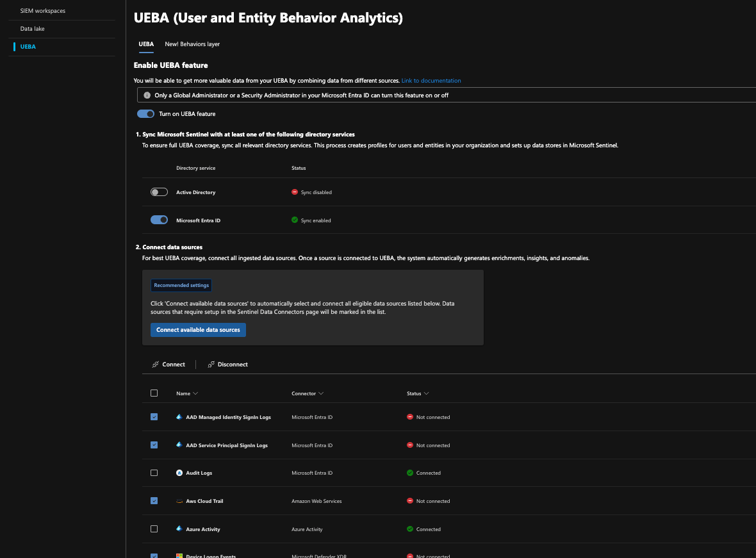Click the Azure Activity connector cell
This screenshot has width=756, height=558.
307,529
